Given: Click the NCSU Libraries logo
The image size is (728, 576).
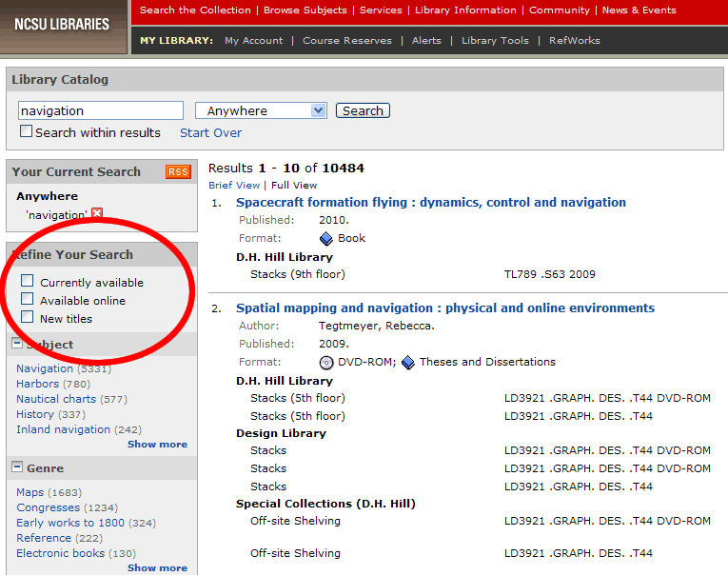Looking at the screenshot, I should pos(63,24).
